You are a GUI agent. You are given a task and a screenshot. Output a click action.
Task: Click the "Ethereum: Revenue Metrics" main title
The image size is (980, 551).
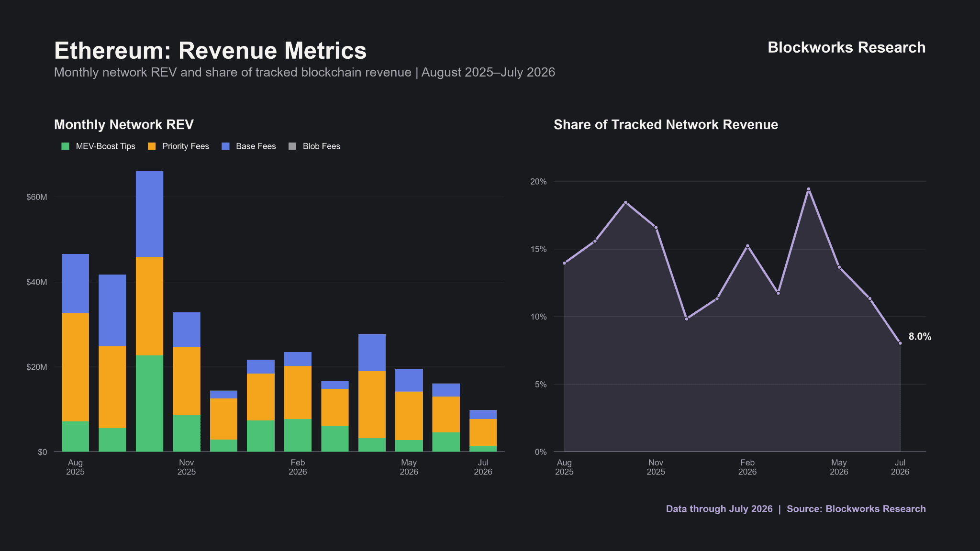[x=211, y=51]
